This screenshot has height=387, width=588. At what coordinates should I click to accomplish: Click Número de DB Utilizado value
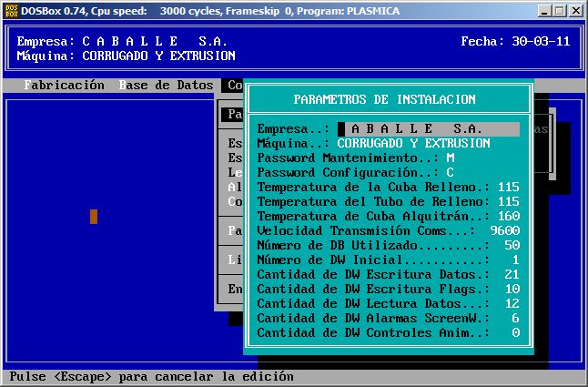click(512, 246)
